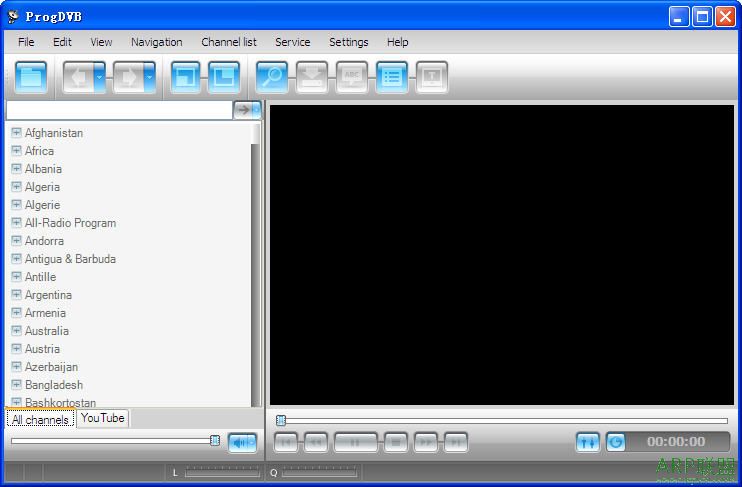Screen dimensions: 742x487
Task: Toggle the mute speaker button
Action: (242, 442)
